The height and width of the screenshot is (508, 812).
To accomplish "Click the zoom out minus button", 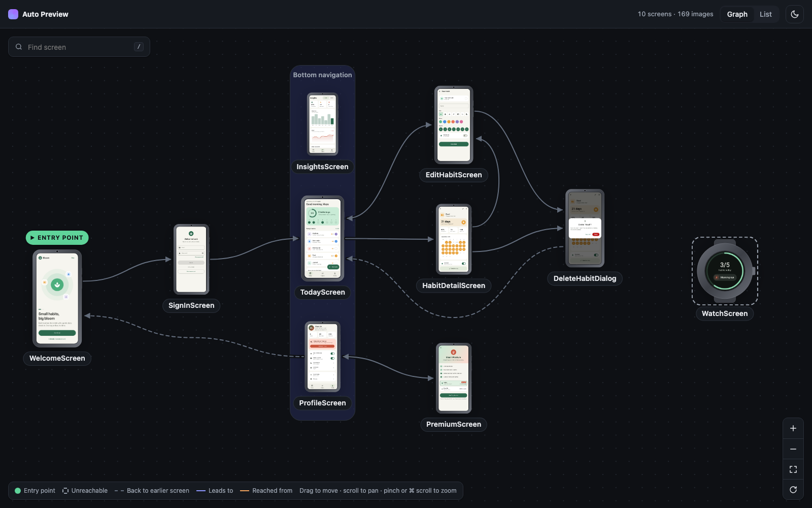I will click(793, 449).
